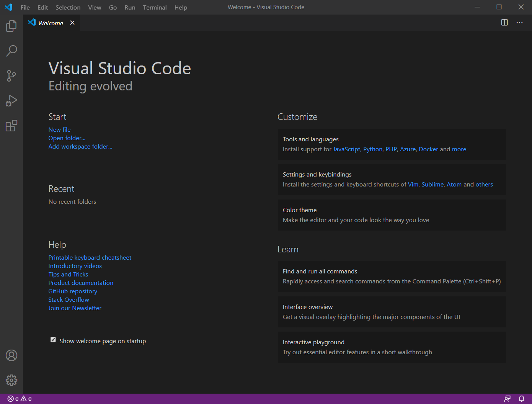This screenshot has height=404, width=532.
Task: Click the feedback icon in status bar
Action: (x=507, y=399)
